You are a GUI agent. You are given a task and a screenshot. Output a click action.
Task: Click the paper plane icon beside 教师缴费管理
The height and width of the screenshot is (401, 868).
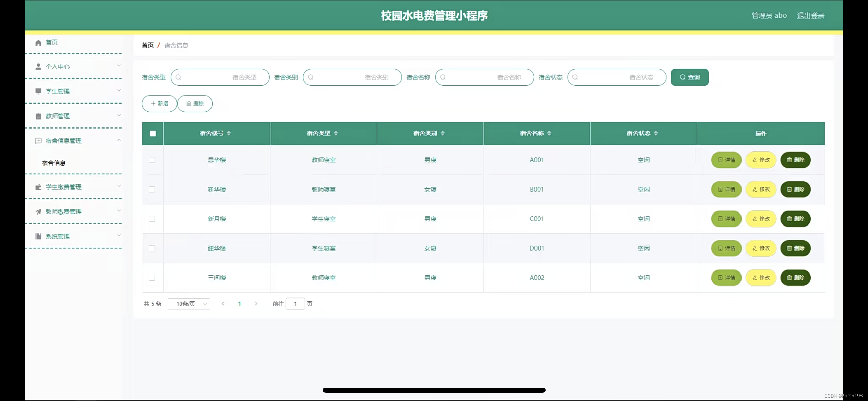coord(38,212)
